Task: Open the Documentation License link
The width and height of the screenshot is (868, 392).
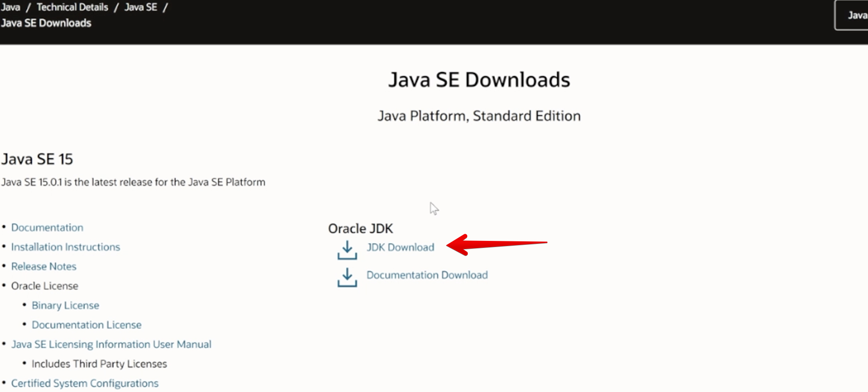Action: [87, 325]
